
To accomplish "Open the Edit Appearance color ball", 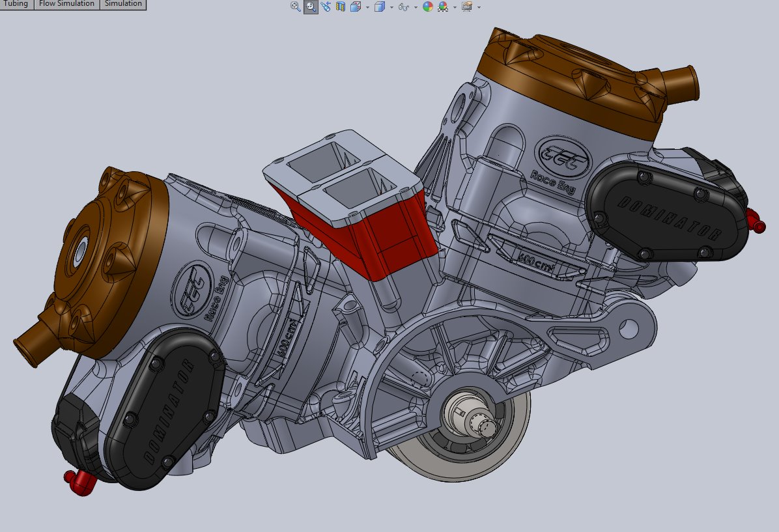I will coord(428,7).
